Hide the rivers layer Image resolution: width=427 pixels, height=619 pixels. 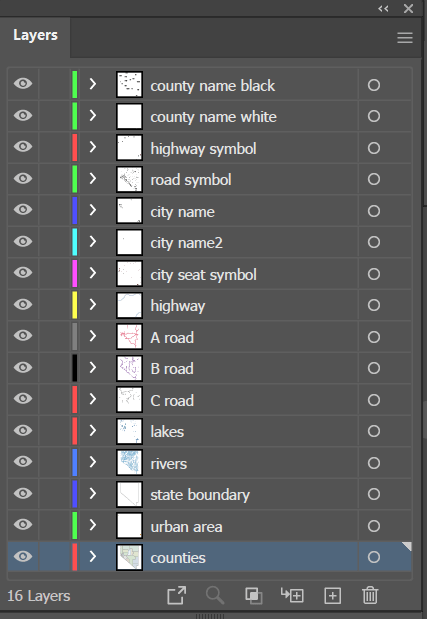click(23, 461)
